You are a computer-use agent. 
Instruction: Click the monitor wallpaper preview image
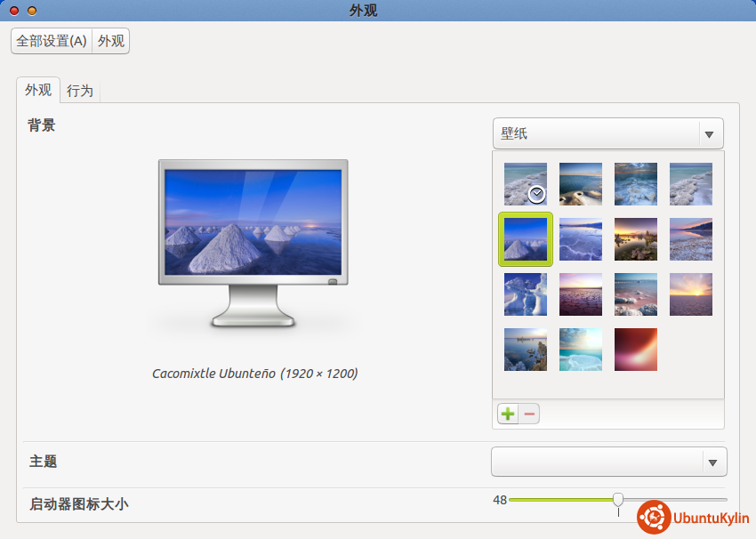click(253, 222)
